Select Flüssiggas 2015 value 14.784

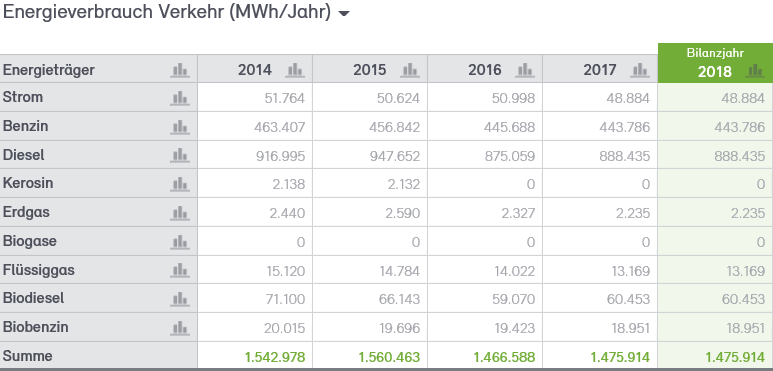[x=399, y=271]
